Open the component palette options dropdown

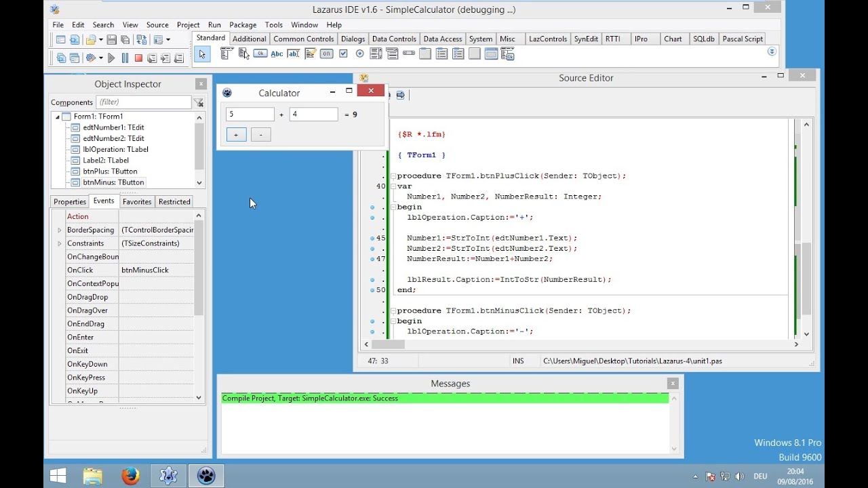[x=772, y=52]
